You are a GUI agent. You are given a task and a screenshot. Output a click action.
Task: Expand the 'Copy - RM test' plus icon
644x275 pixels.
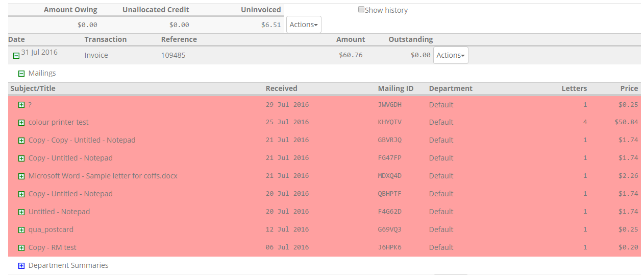pos(21,248)
